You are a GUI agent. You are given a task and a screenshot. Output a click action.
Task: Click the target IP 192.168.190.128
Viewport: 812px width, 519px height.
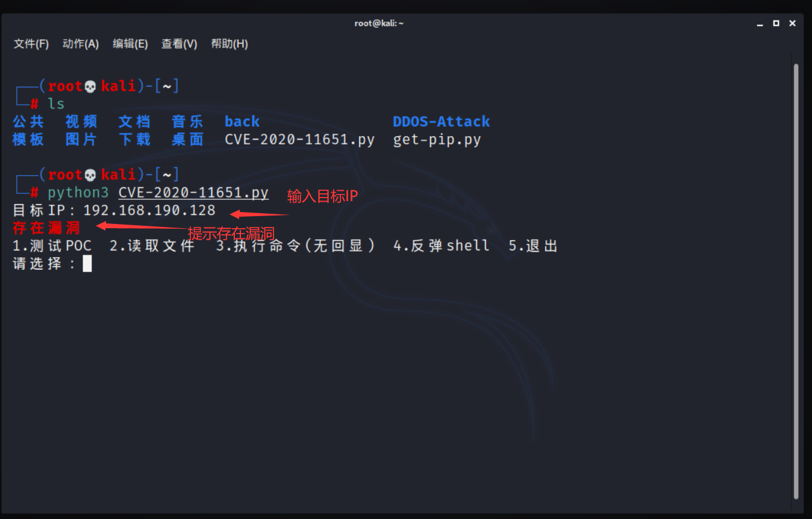click(x=149, y=211)
